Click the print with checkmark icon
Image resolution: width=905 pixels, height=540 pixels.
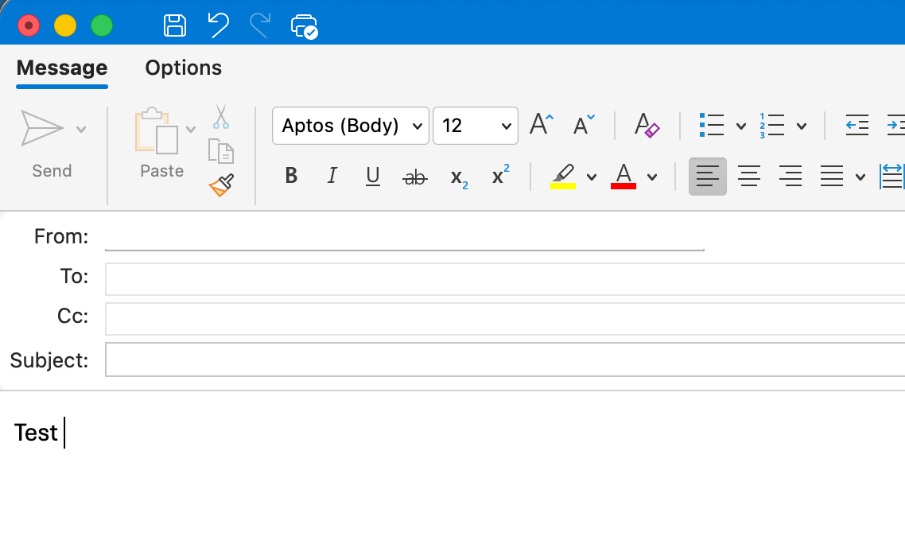(x=304, y=27)
